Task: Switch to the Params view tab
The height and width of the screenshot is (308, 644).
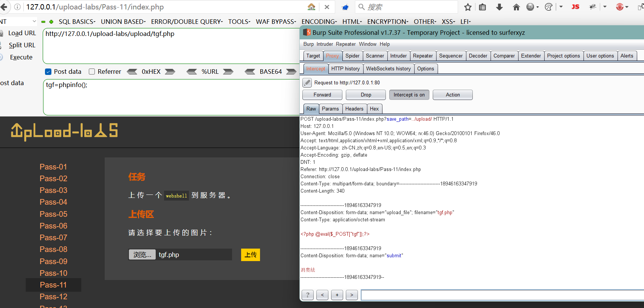Action: tap(330, 109)
